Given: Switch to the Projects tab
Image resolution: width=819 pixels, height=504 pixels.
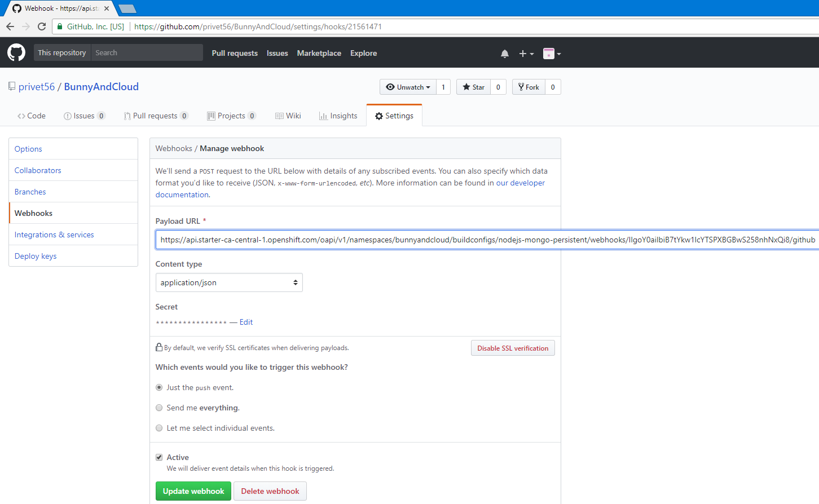Looking at the screenshot, I should tap(231, 116).
